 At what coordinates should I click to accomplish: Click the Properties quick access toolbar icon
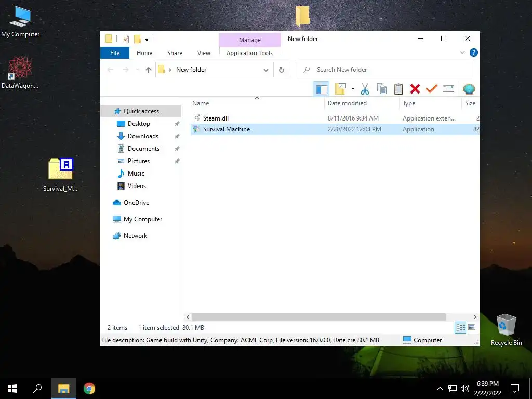(x=126, y=39)
